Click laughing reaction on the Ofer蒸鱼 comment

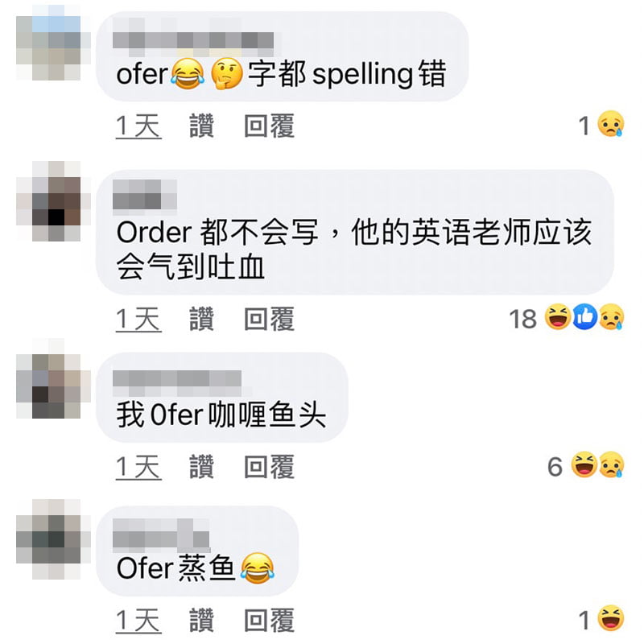pyautogui.click(x=611, y=618)
